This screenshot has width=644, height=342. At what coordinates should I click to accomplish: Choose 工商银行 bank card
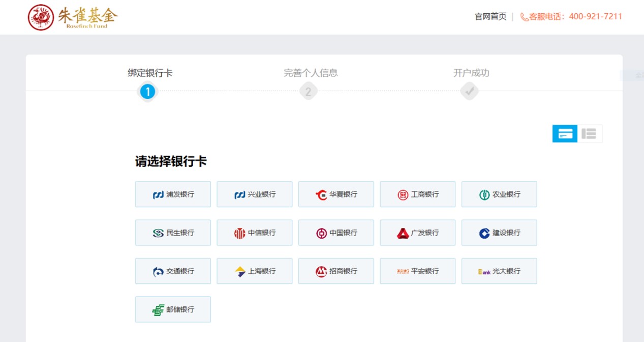point(418,194)
